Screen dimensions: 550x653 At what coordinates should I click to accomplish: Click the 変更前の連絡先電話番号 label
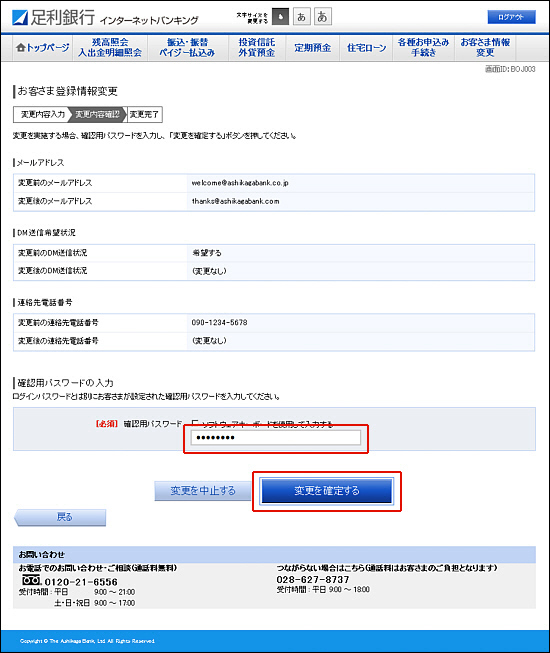coord(58,322)
